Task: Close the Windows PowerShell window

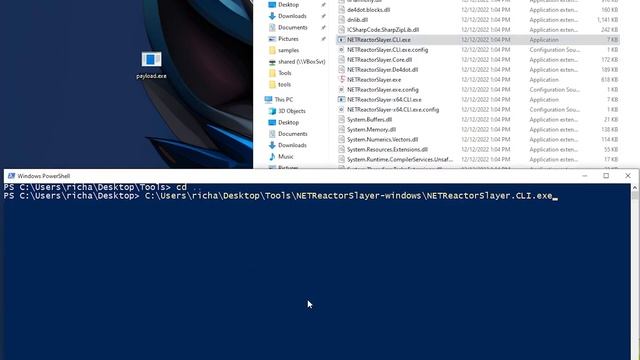Action: pyautogui.click(x=628, y=176)
